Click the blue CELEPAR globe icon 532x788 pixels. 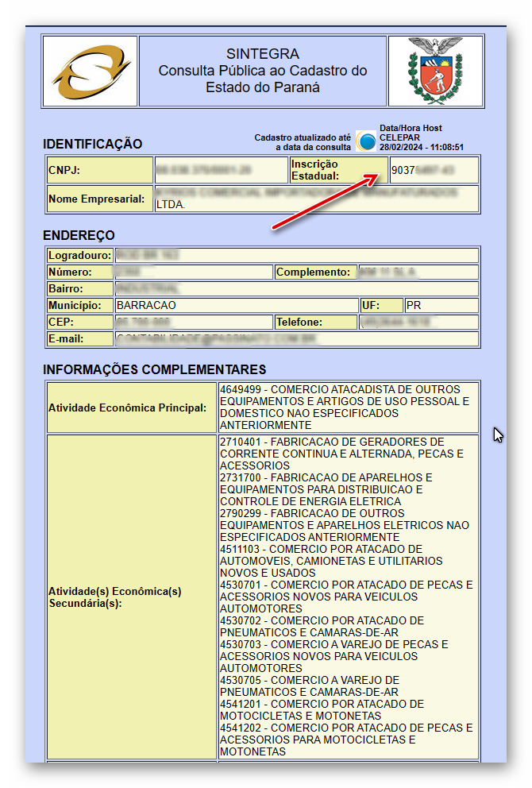coord(366,141)
